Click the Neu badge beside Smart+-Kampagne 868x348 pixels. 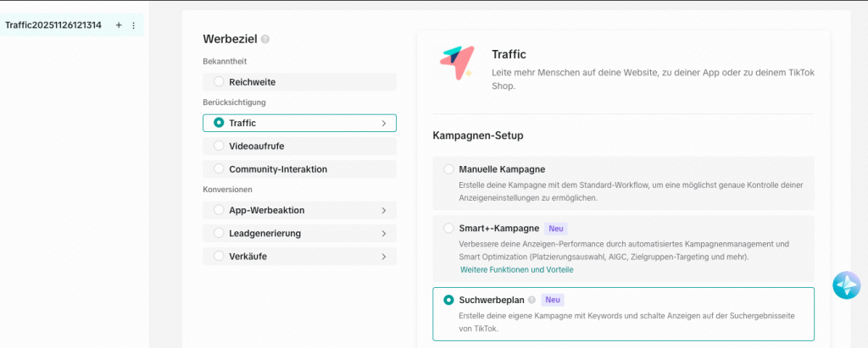[x=556, y=229]
